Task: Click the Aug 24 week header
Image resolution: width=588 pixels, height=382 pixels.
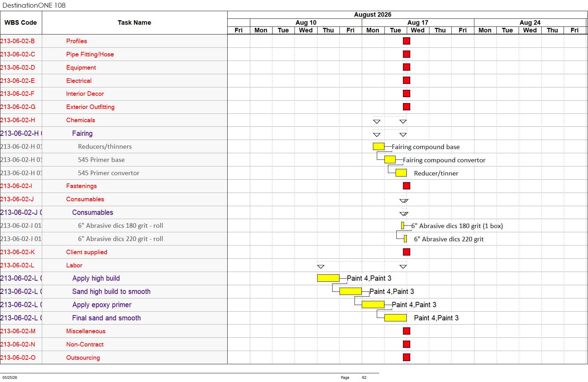Action: click(x=530, y=23)
